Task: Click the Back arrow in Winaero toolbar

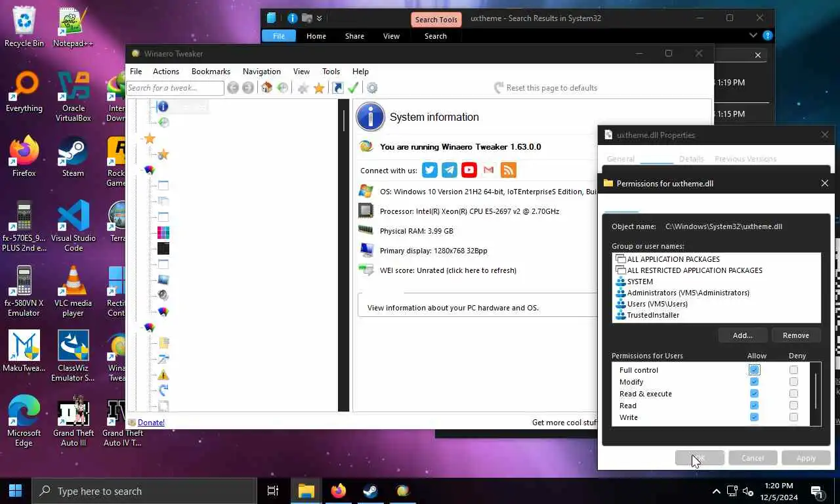Action: pyautogui.click(x=233, y=88)
